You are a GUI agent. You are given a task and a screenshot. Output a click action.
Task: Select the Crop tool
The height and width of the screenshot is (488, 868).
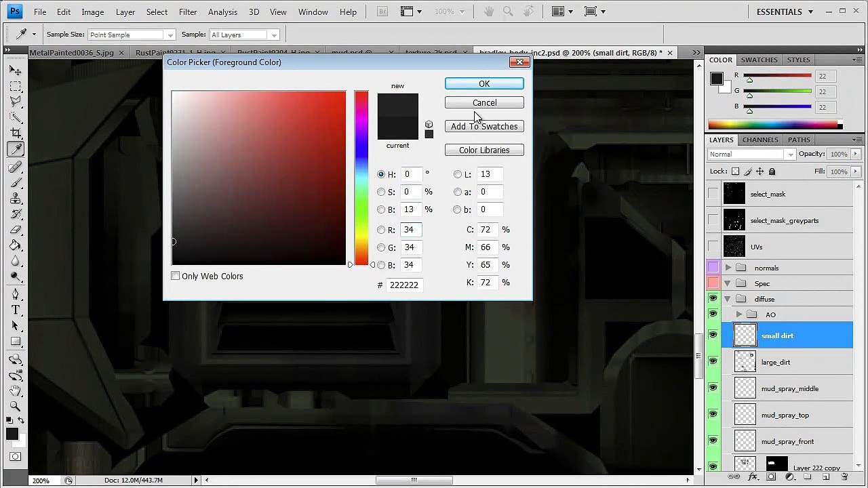pyautogui.click(x=16, y=133)
